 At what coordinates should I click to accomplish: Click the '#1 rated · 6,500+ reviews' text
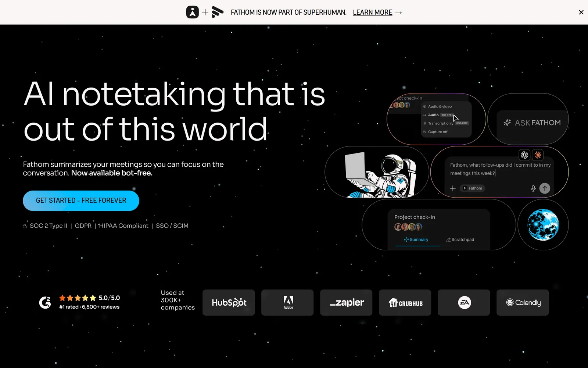click(89, 307)
